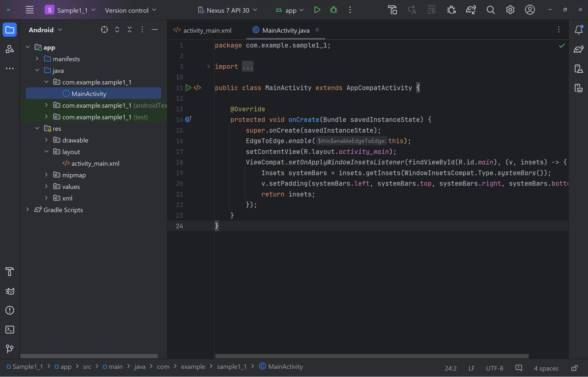Select the opened file in the project tree with the target icon

(104, 30)
